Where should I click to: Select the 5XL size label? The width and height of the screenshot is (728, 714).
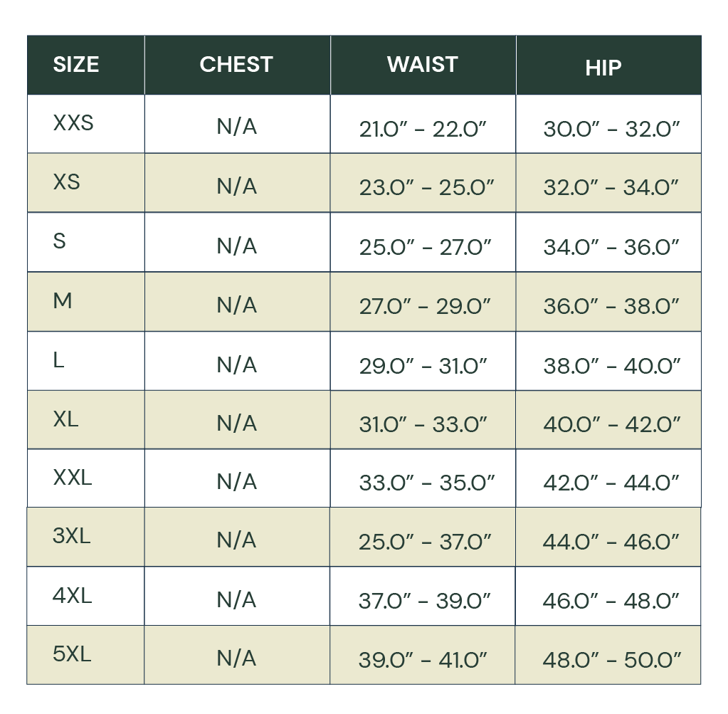coord(72,654)
